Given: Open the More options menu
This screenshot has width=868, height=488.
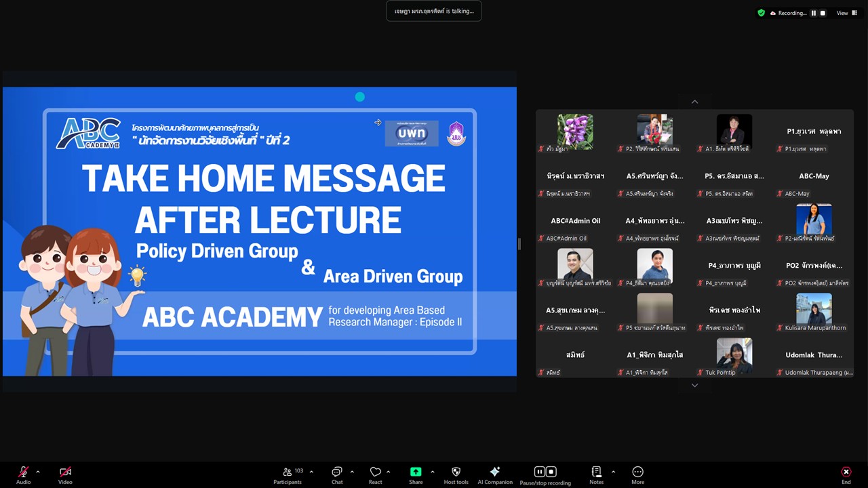Looking at the screenshot, I should (637, 475).
